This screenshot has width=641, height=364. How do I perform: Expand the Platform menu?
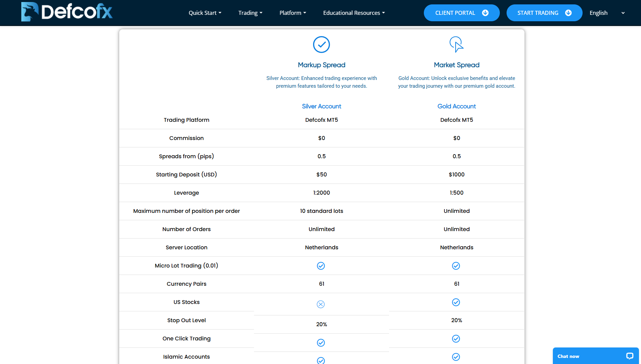[x=293, y=13]
